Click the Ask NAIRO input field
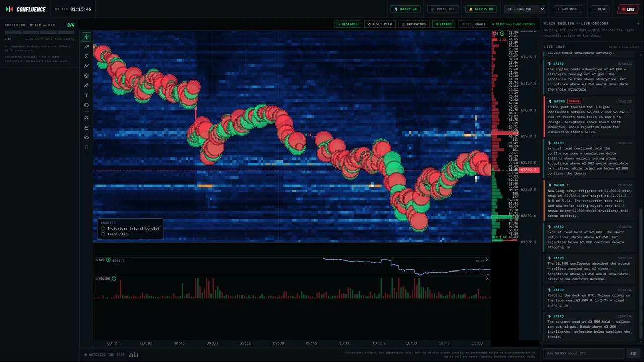Image resolution: width=644 pixels, height=362 pixels. point(584,353)
